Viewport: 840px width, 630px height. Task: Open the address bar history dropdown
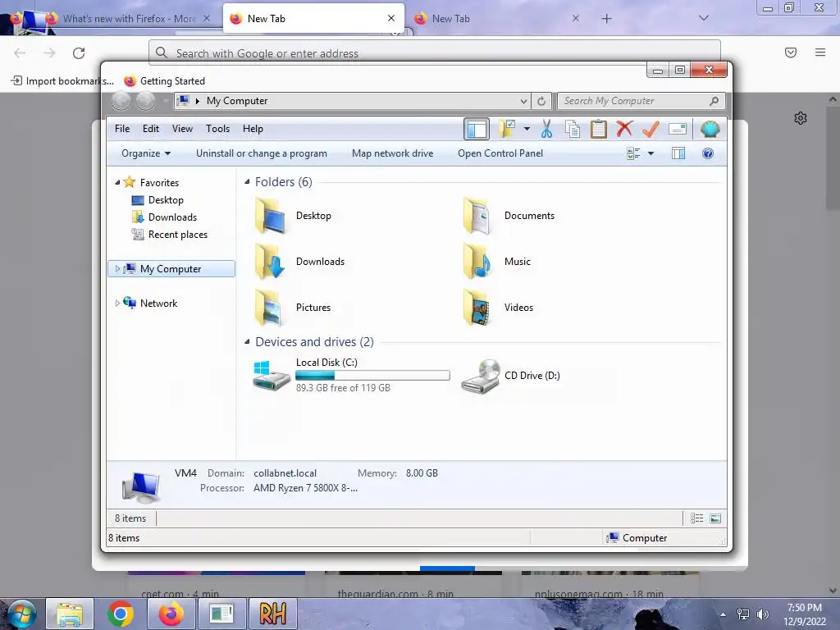[x=523, y=101]
